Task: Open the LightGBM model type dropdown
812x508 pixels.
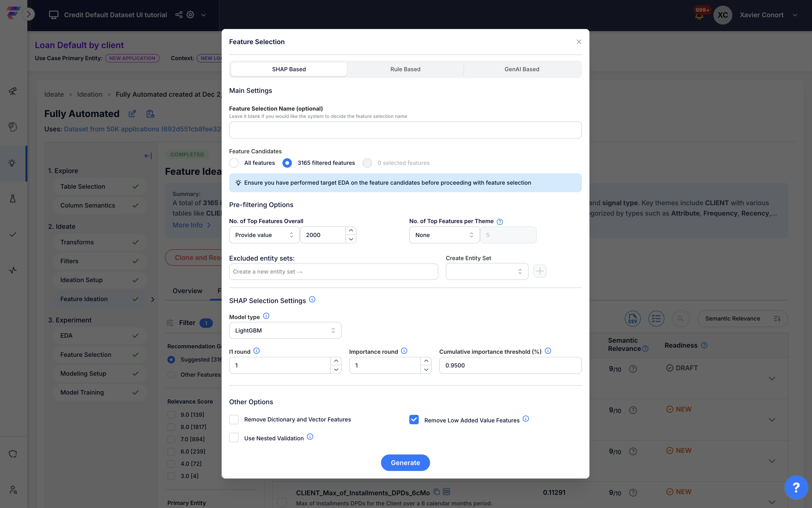Action: pos(285,331)
